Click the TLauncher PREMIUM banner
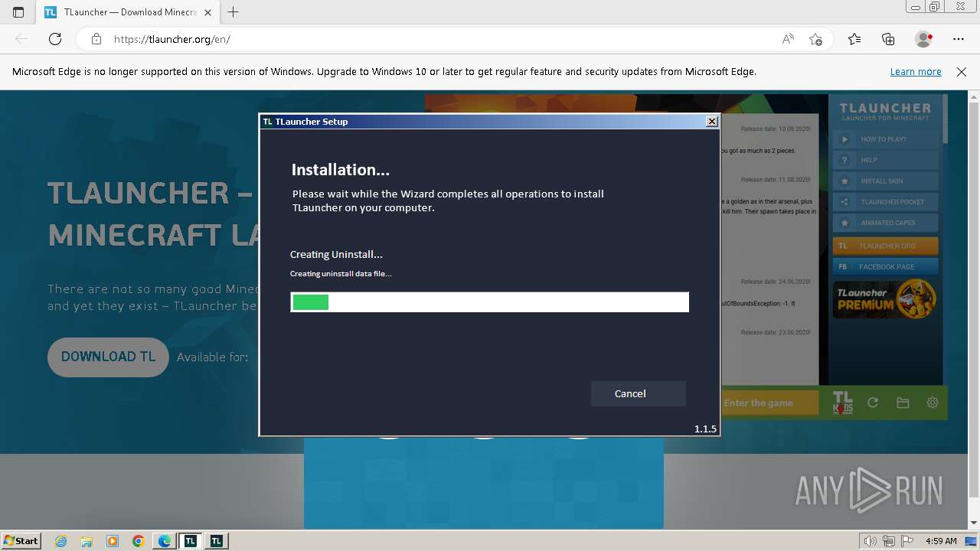 [885, 299]
